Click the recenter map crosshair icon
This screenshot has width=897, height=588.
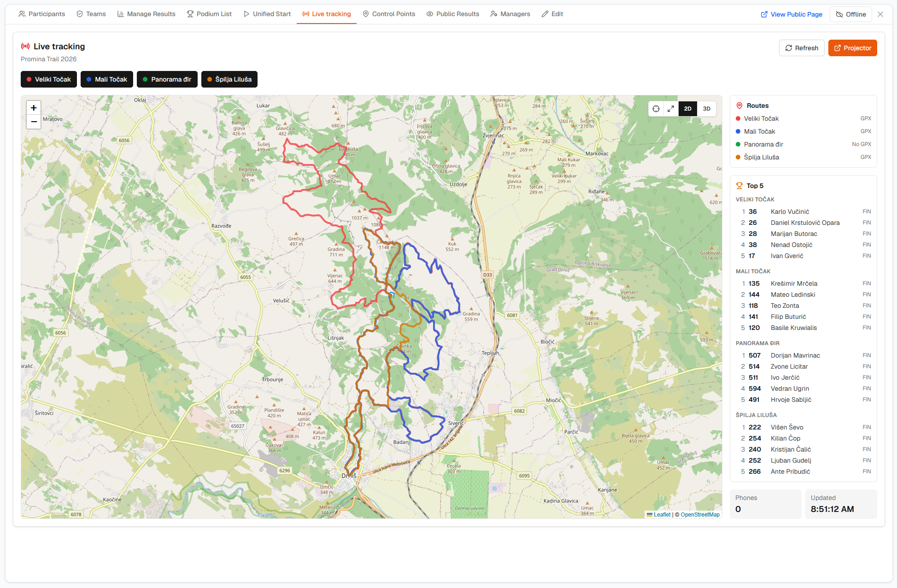tap(656, 109)
